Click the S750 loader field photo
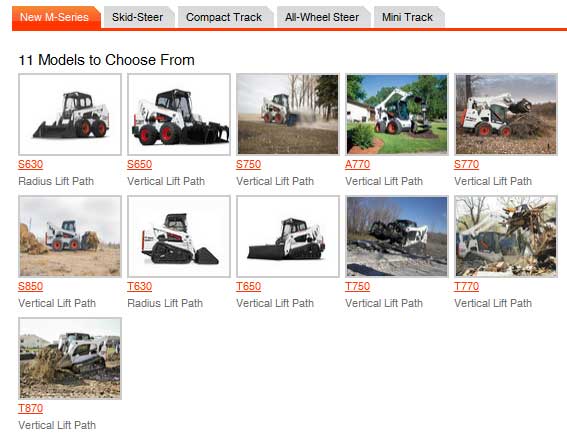This screenshot has height=444, width=567. click(288, 114)
